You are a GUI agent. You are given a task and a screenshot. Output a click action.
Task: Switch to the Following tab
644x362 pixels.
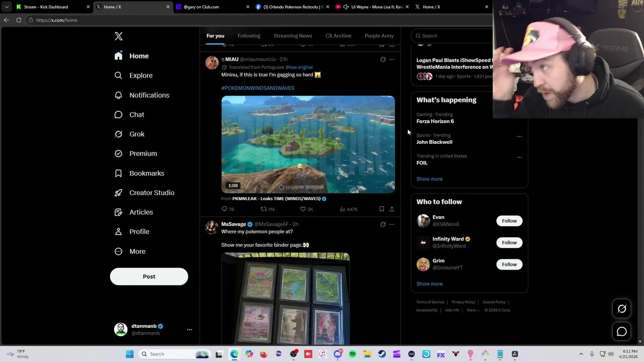249,36
